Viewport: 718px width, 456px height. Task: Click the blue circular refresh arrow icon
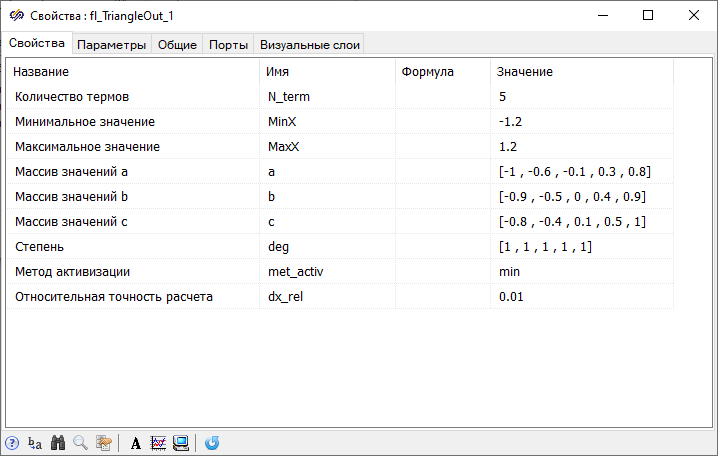point(212,443)
